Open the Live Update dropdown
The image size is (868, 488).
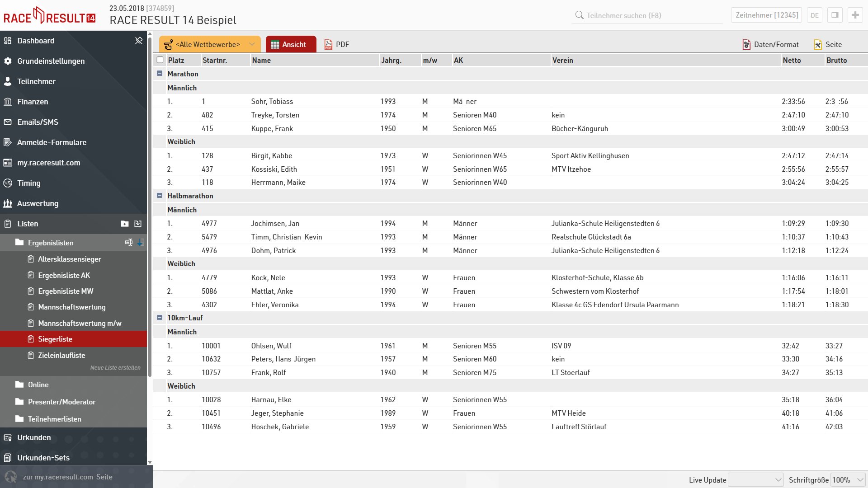756,480
